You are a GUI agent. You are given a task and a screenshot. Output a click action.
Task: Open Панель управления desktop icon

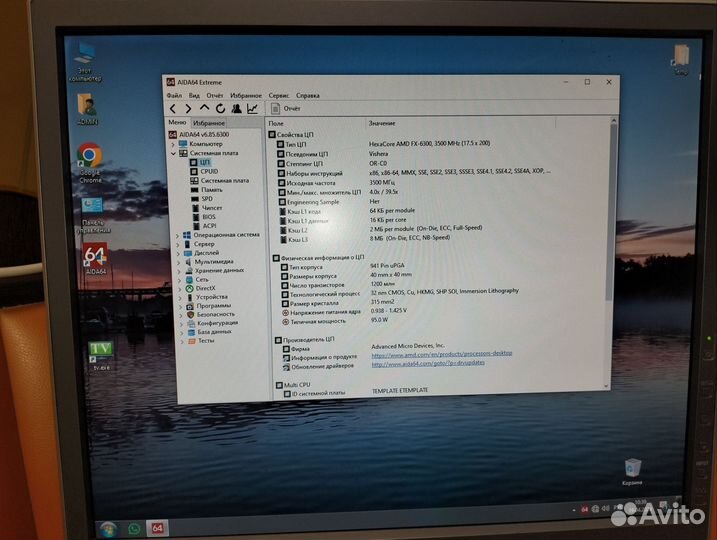point(94,216)
